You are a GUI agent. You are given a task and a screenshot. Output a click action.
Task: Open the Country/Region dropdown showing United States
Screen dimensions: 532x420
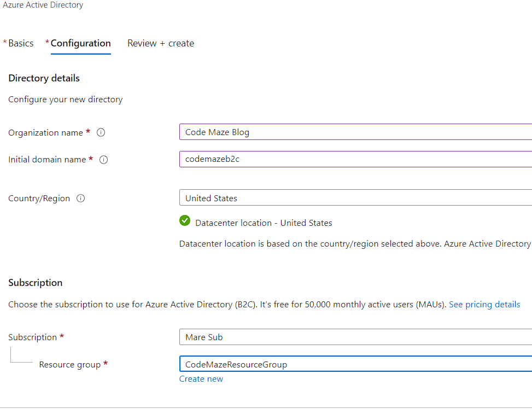click(355, 198)
